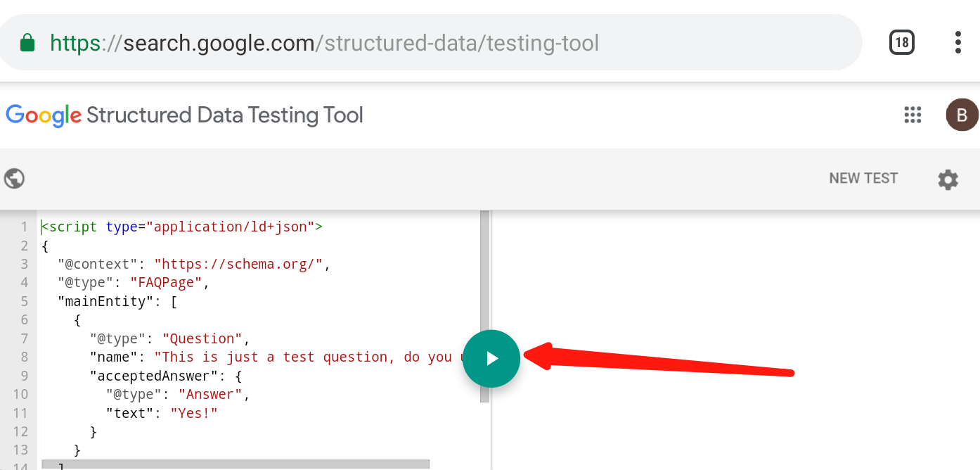Open the account avatar labeled B
This screenshot has width=980, height=470.
(x=962, y=115)
